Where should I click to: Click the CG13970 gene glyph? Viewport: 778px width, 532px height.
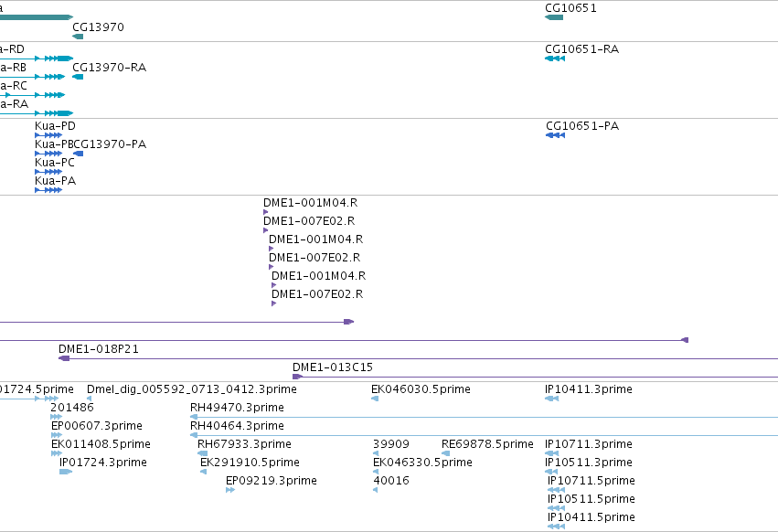(78, 37)
